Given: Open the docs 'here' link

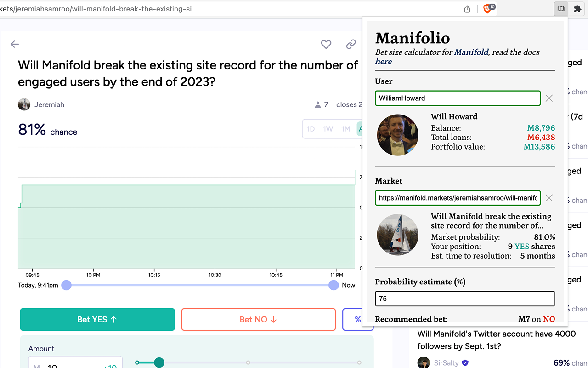Looking at the screenshot, I should (x=384, y=62).
